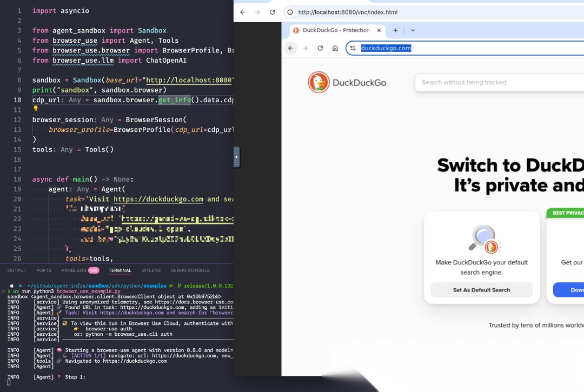
Task: Click 'async def main()' definition
Action: click(65, 180)
